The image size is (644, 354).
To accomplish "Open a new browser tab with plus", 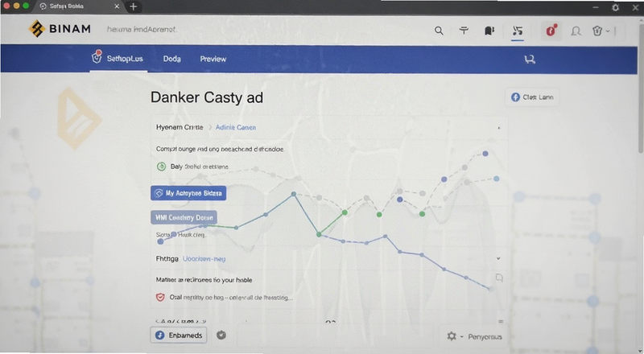I will pyautogui.click(x=133, y=6).
